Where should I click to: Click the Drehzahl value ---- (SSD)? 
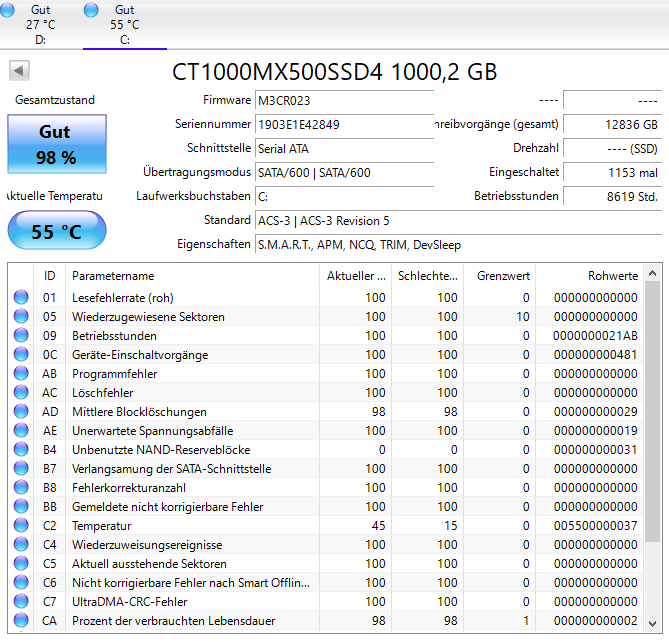(x=612, y=149)
